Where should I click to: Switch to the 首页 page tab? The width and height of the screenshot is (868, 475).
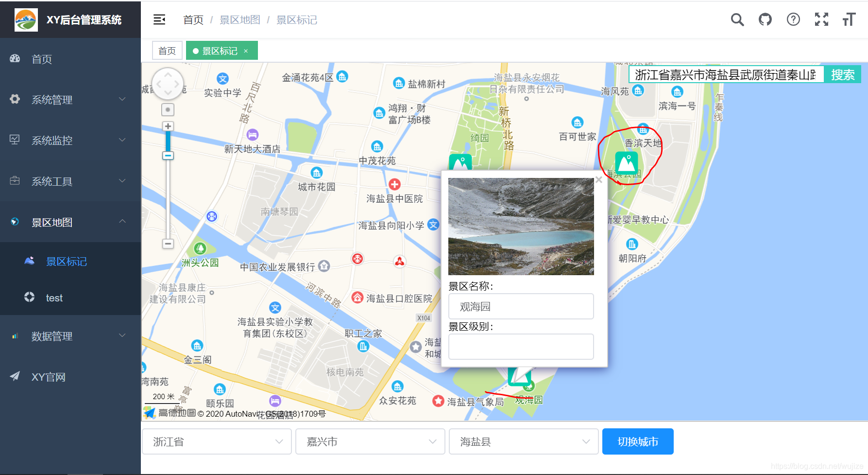click(x=167, y=51)
